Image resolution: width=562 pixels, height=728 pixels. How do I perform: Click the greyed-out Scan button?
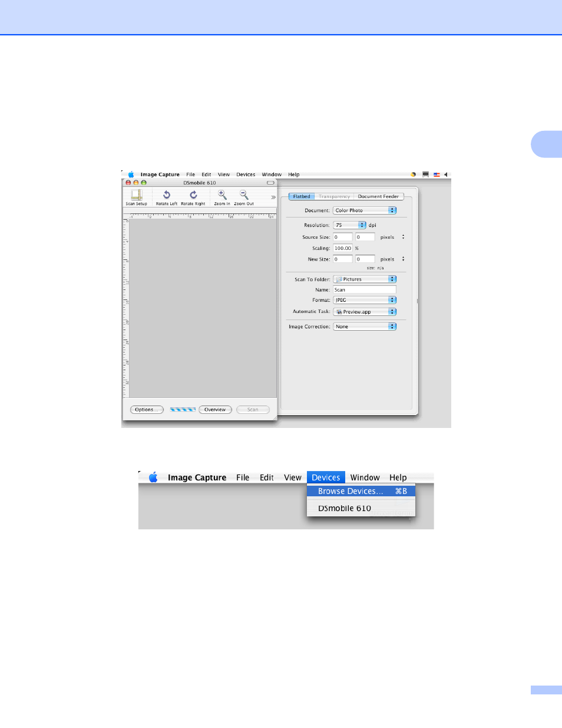coord(253,410)
